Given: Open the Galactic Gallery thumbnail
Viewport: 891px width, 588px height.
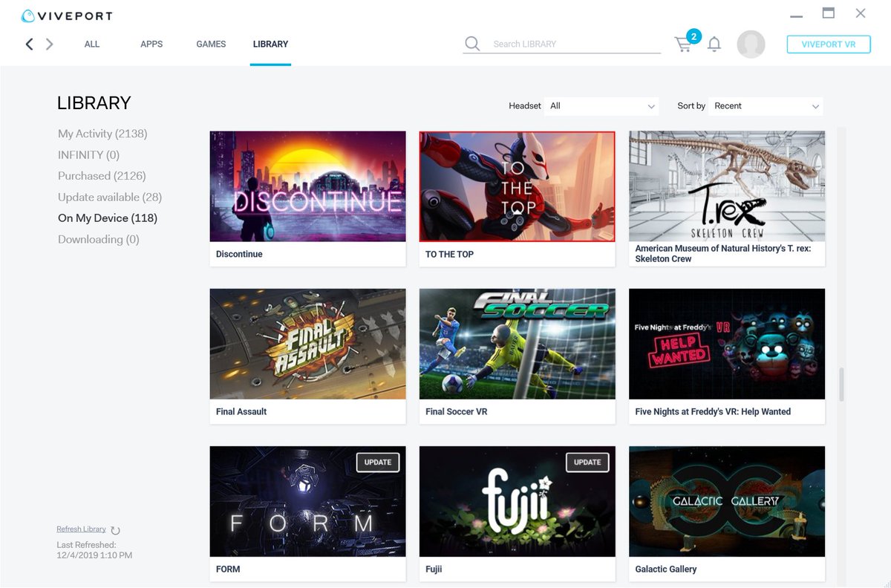Looking at the screenshot, I should click(x=727, y=501).
